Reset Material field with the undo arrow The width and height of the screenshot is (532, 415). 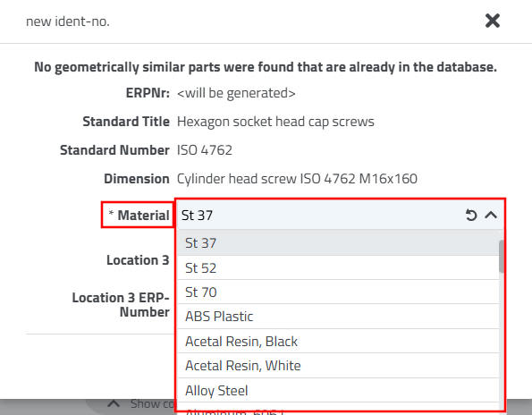471,216
